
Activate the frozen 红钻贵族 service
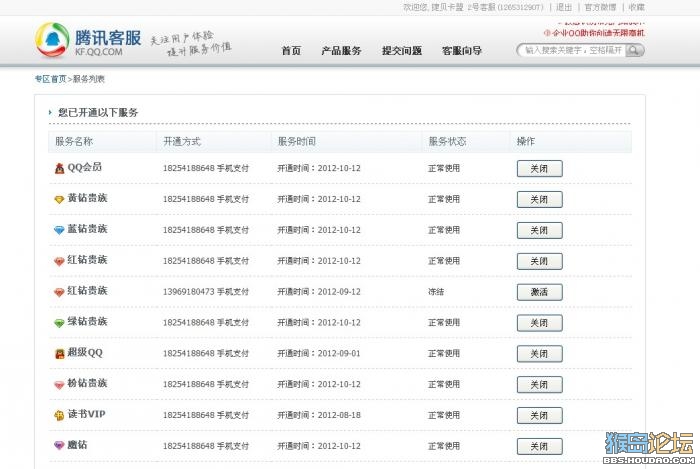click(x=539, y=292)
